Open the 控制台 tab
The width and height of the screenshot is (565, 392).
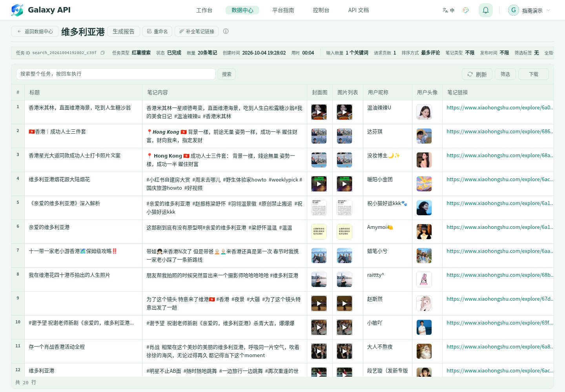[x=321, y=10]
